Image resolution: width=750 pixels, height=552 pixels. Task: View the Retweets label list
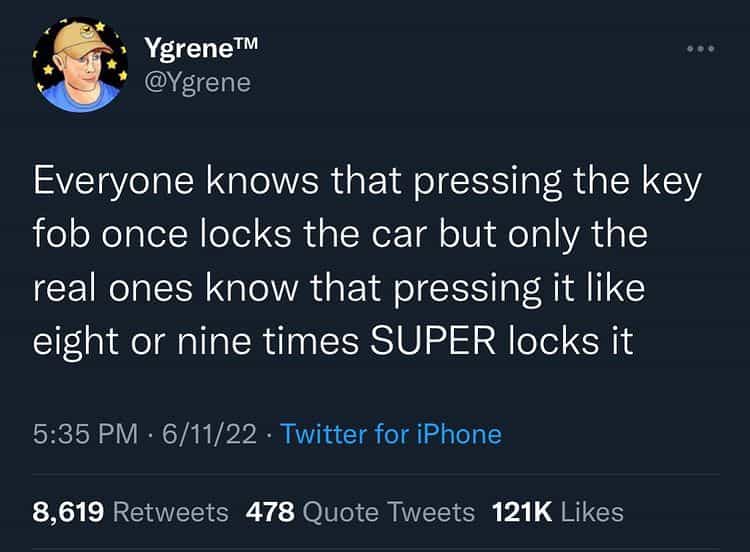(171, 513)
